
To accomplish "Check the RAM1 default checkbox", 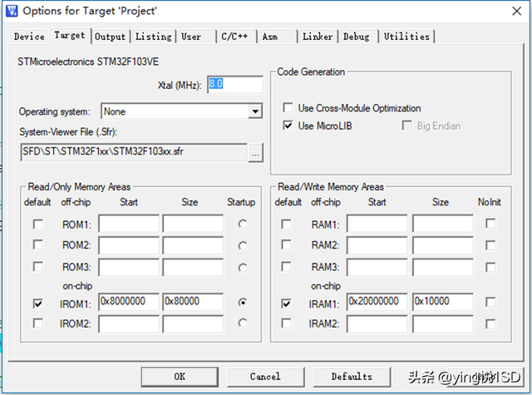I will [286, 224].
